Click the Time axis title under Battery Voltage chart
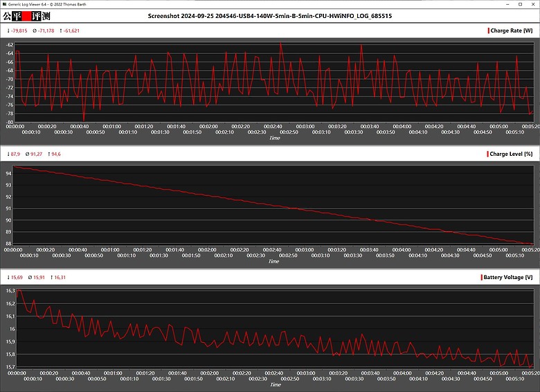The height and width of the screenshot is (392, 540). pos(275,384)
